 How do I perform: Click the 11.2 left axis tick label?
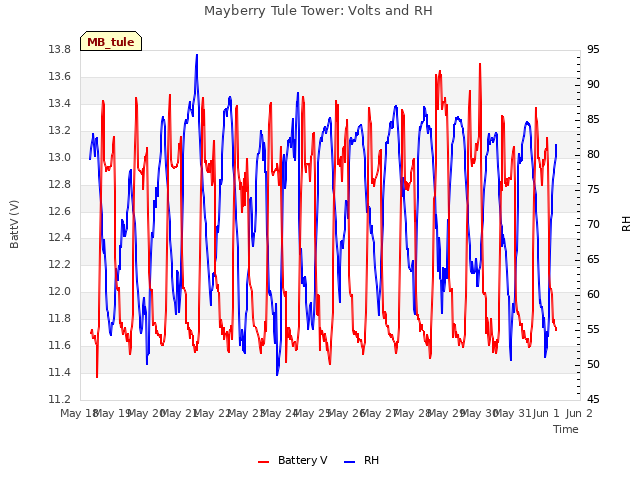coord(60,399)
